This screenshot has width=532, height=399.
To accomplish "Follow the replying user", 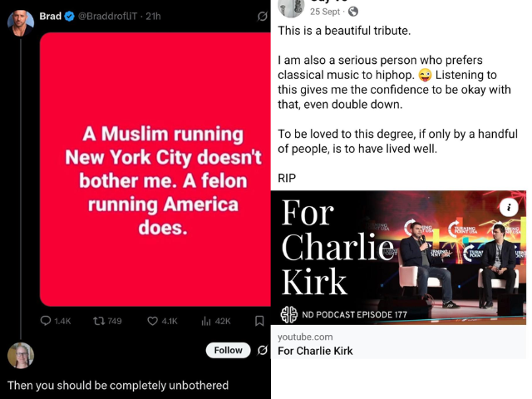I will pos(228,350).
